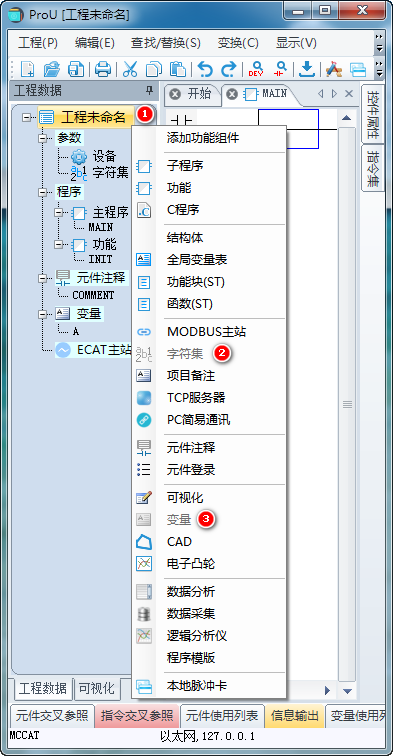Switch to the 开始 tab

199,94
